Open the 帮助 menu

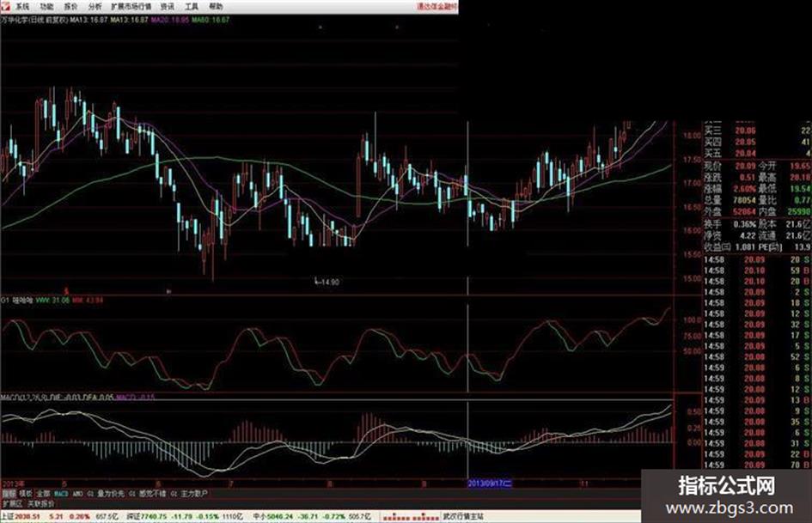click(216, 7)
